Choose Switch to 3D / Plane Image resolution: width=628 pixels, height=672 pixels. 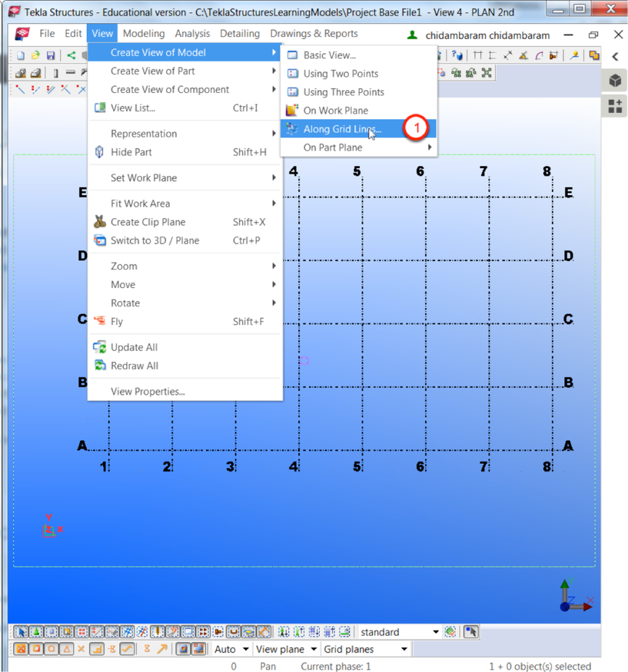coord(185,240)
